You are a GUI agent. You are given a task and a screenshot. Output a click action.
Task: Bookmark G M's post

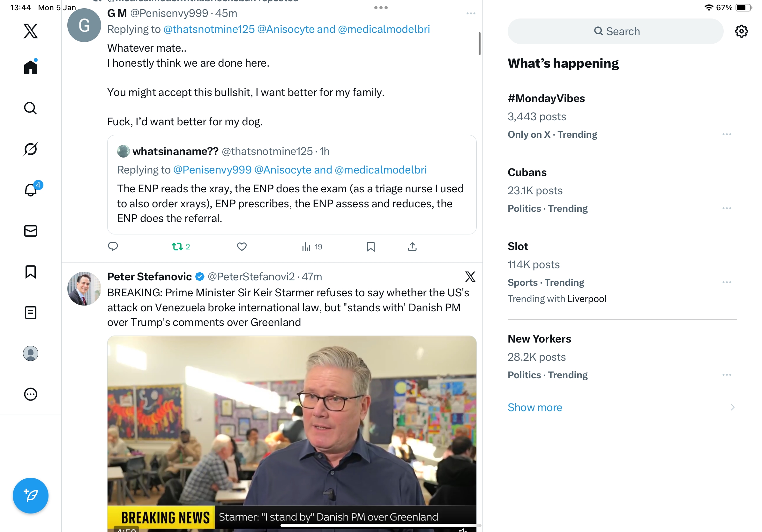tap(371, 247)
